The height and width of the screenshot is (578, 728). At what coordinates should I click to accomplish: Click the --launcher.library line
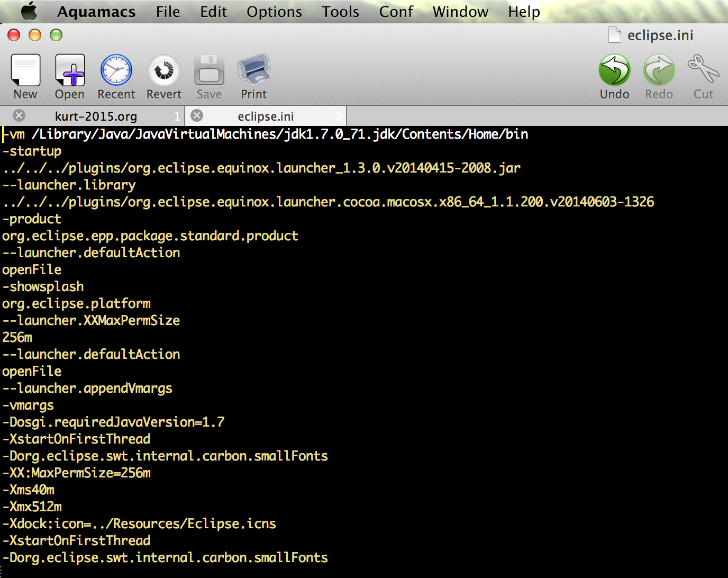click(x=69, y=185)
